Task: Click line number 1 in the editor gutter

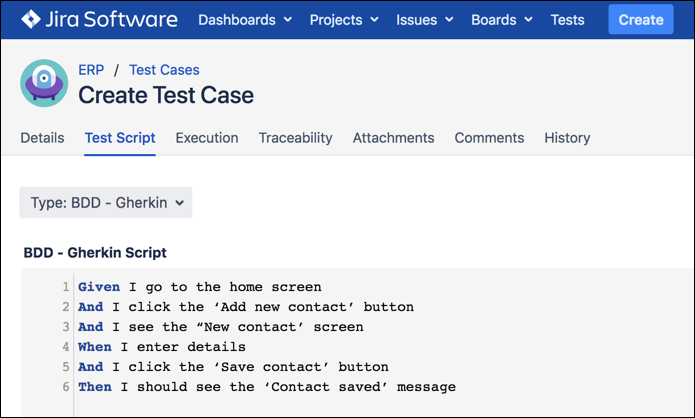Action: [66, 287]
